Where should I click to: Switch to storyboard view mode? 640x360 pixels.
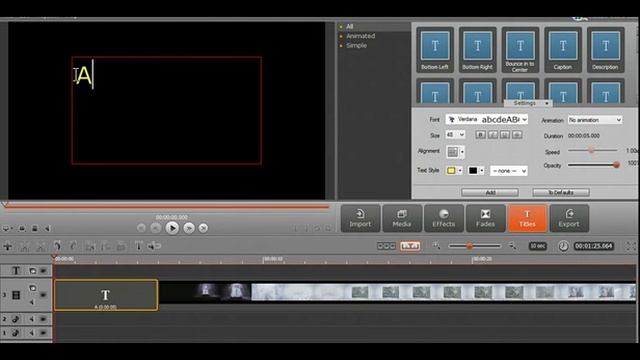pos(386,246)
